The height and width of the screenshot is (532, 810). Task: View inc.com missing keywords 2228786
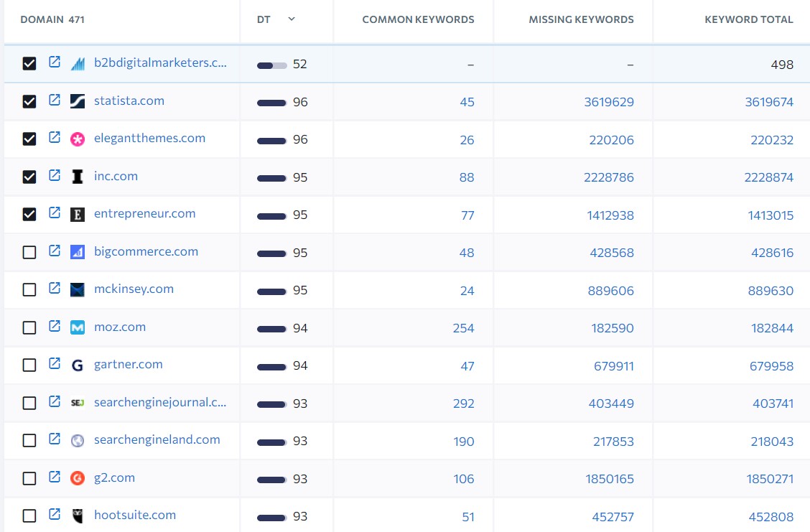[x=608, y=177]
